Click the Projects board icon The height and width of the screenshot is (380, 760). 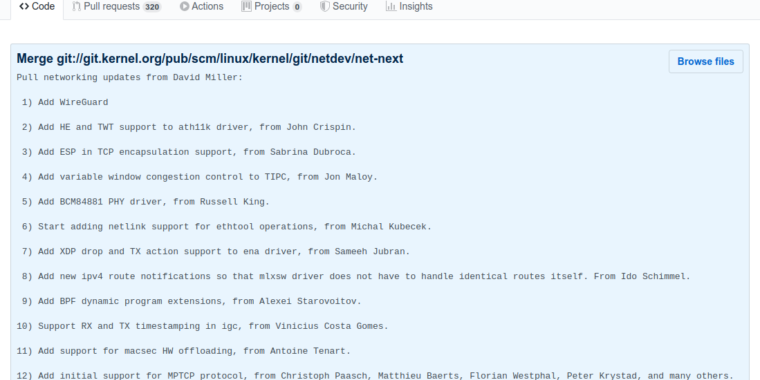pyautogui.click(x=246, y=6)
